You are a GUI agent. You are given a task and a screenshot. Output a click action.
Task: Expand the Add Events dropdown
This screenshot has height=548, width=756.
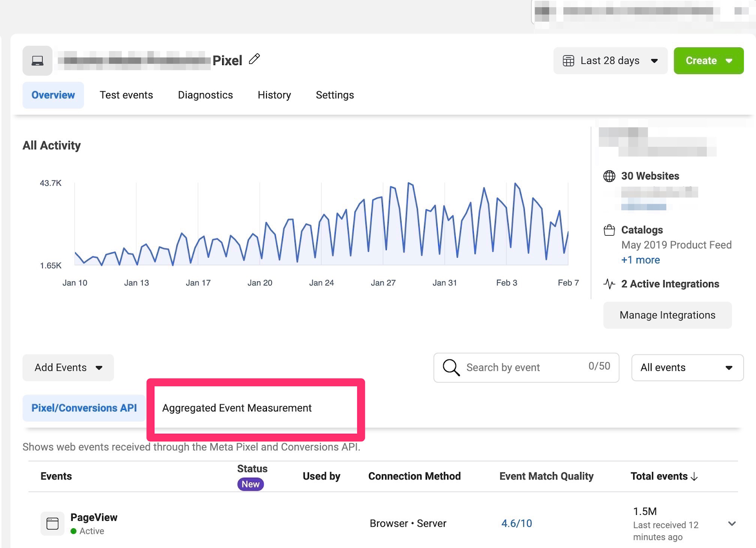(x=68, y=368)
